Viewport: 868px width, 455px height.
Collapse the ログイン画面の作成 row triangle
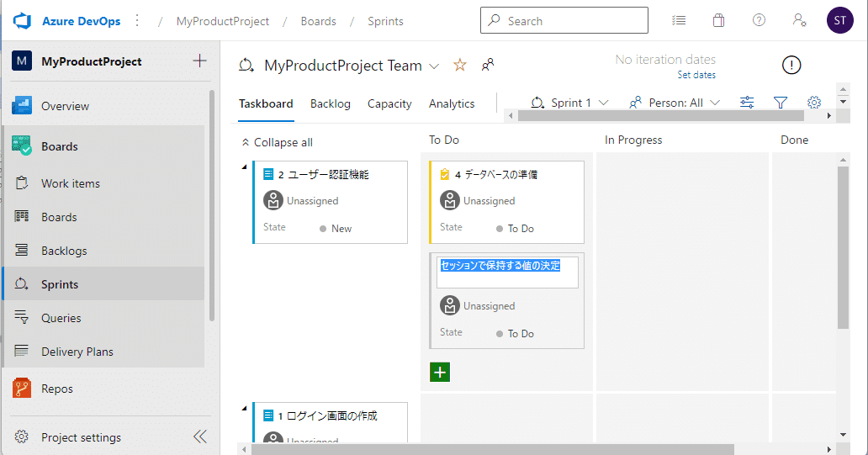tap(244, 409)
